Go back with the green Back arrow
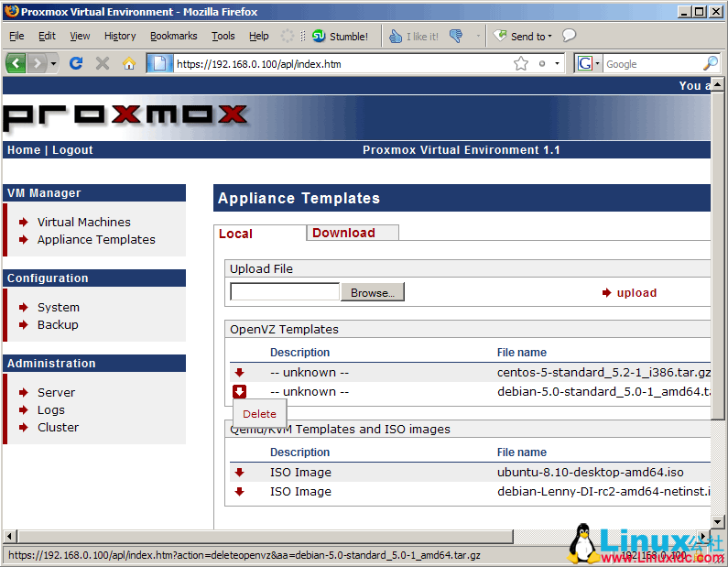The height and width of the screenshot is (567, 728). click(x=16, y=63)
